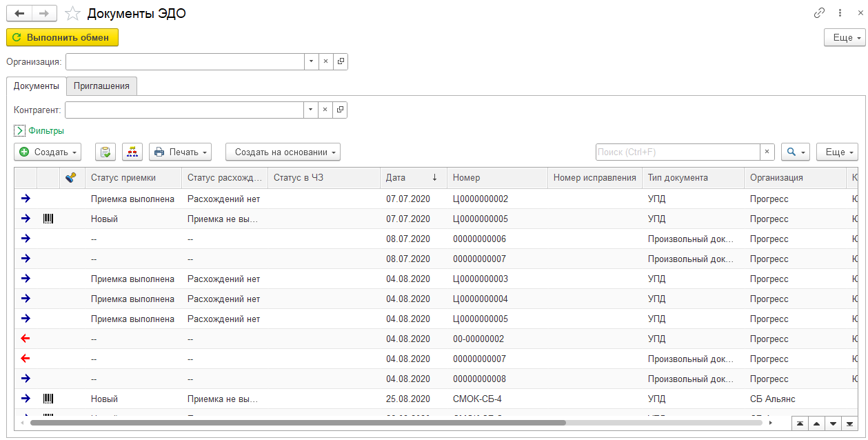Clear the search field with the X
Screen dimensions: 868x440
point(767,152)
